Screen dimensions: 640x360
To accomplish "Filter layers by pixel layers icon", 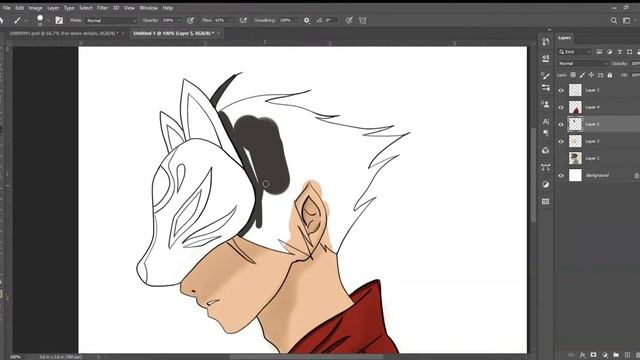I will tap(599, 52).
